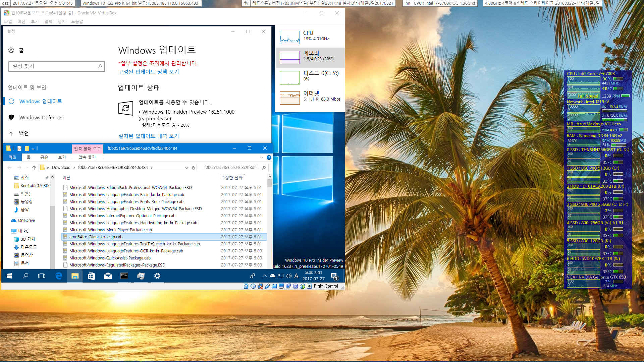Click the Explorer help question mark icon

tap(269, 158)
